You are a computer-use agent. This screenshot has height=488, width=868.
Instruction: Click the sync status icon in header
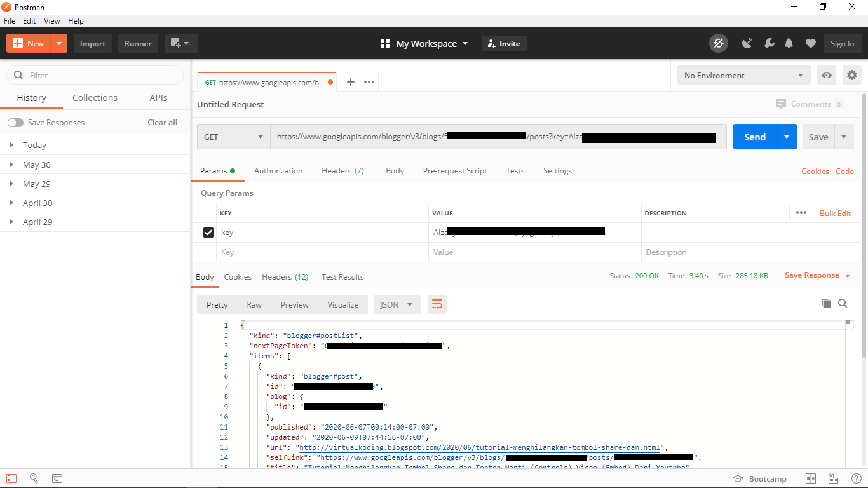719,43
